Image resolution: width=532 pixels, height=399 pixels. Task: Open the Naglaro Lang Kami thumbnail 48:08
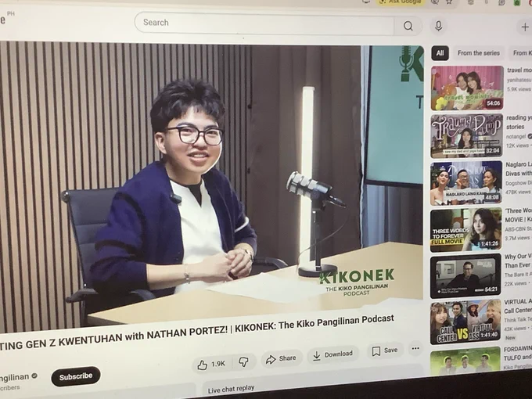point(466,183)
